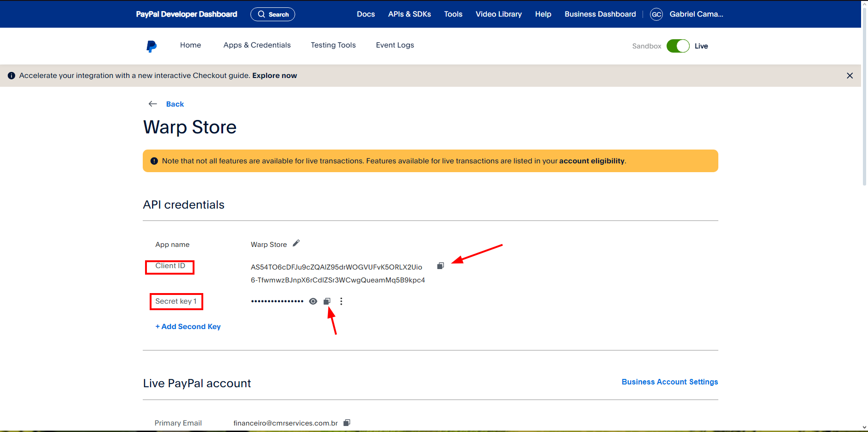The height and width of the screenshot is (432, 868).
Task: Click the PayPal logo icon
Action: pyautogui.click(x=152, y=46)
